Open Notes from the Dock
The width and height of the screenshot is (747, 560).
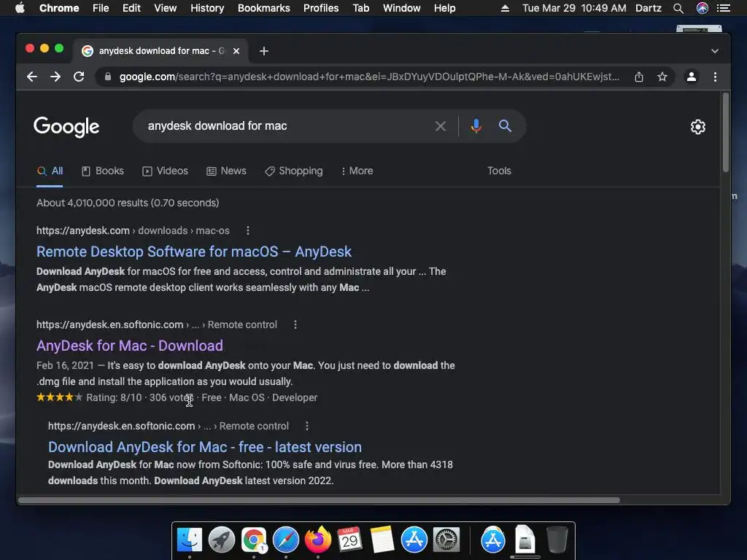pos(382,540)
